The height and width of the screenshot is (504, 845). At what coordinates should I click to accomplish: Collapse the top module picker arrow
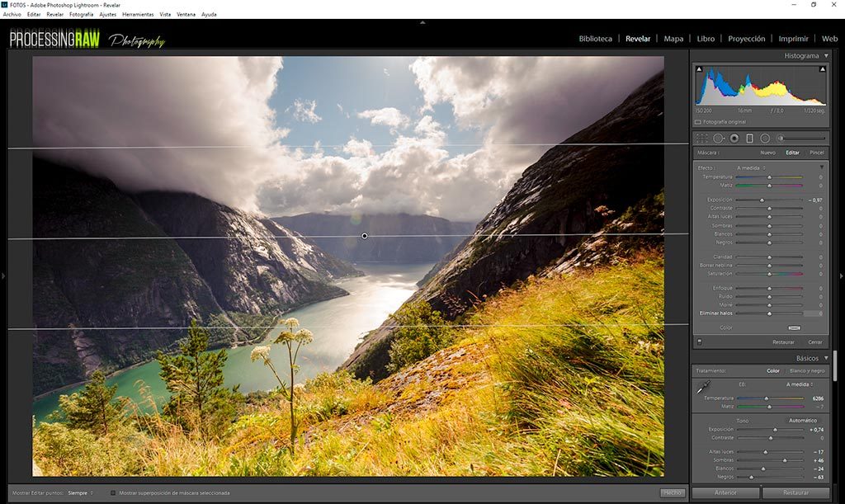[x=422, y=22]
